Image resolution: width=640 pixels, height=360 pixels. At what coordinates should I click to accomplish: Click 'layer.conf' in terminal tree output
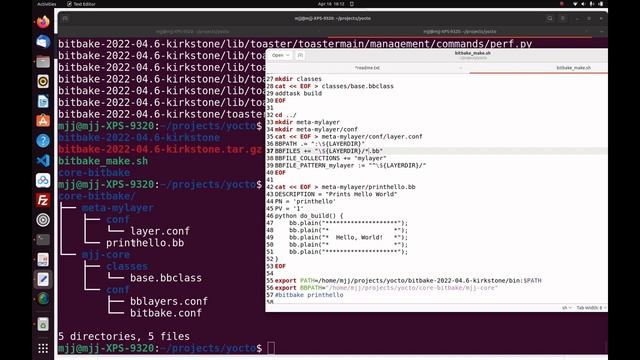pos(160,231)
